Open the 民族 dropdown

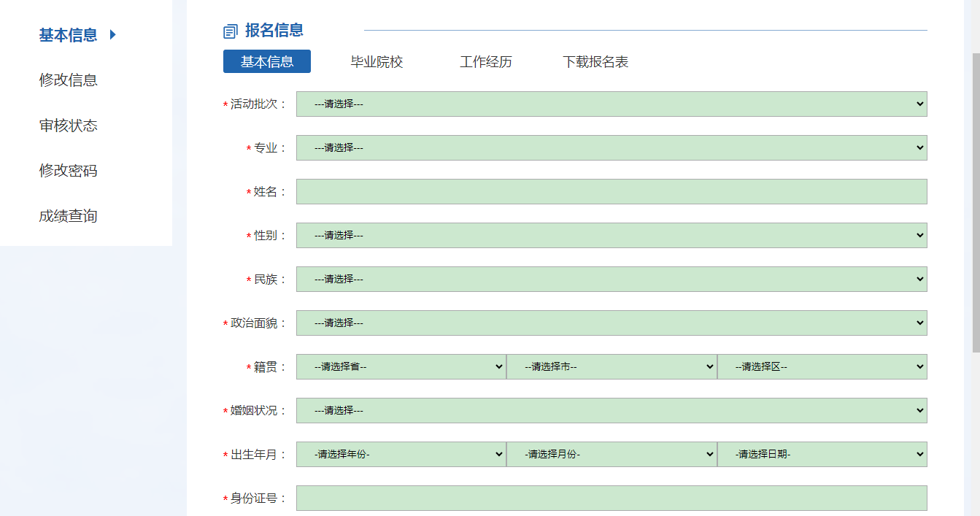click(x=611, y=279)
